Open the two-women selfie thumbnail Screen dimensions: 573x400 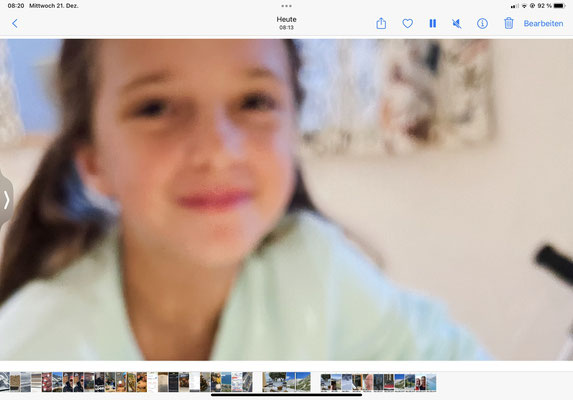tap(421, 382)
